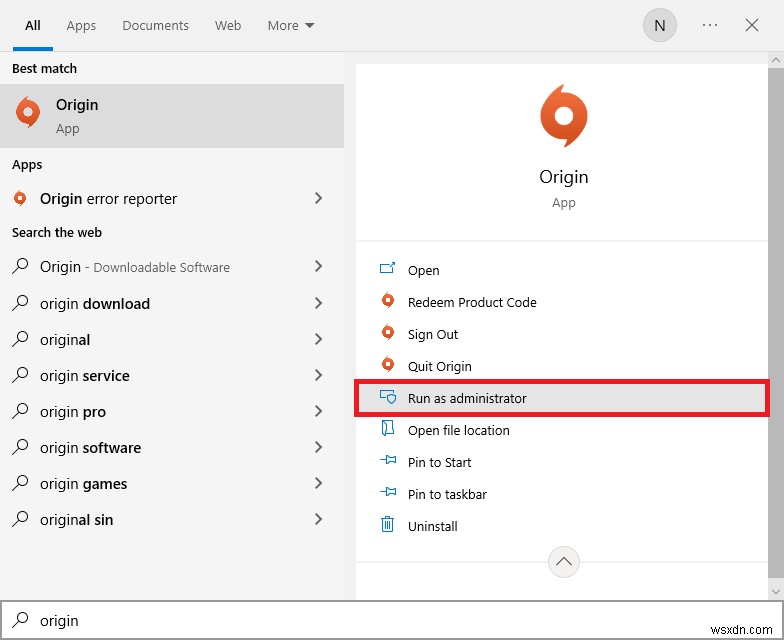784x640 pixels.
Task: Switch to the Apps tab
Action: [81, 26]
